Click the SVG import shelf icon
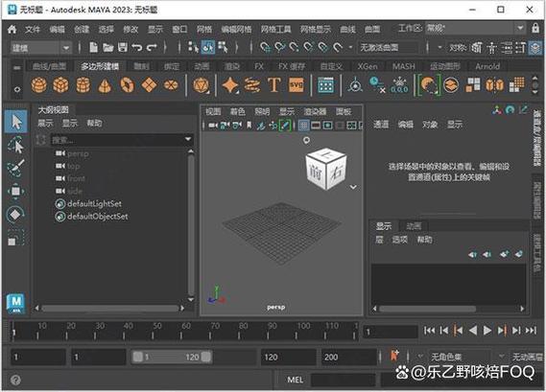Screen dimensions: 546x392 (x=296, y=84)
